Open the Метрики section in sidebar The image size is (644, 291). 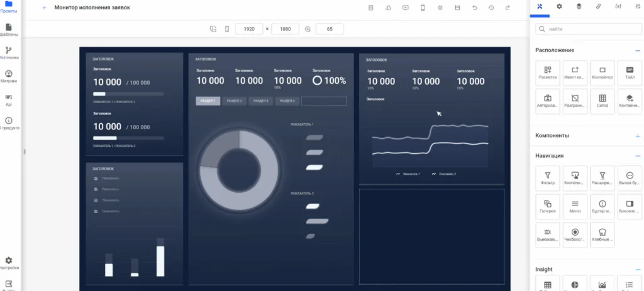pyautogui.click(x=9, y=77)
